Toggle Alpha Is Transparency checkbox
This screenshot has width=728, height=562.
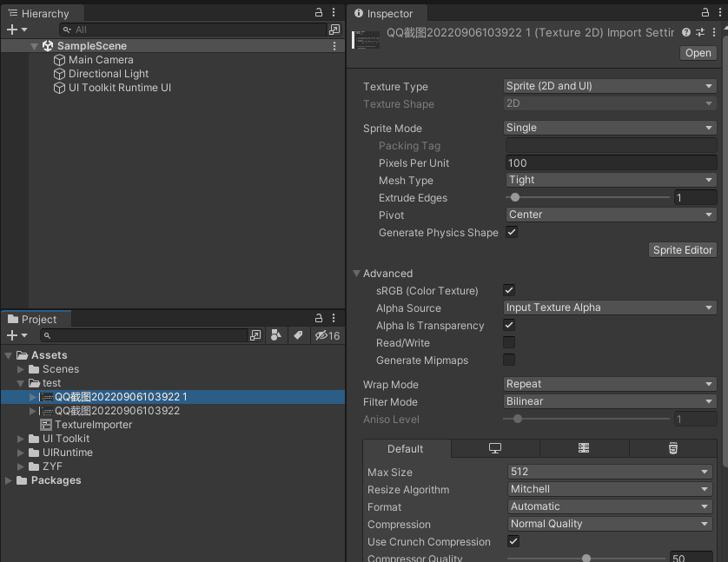point(509,326)
